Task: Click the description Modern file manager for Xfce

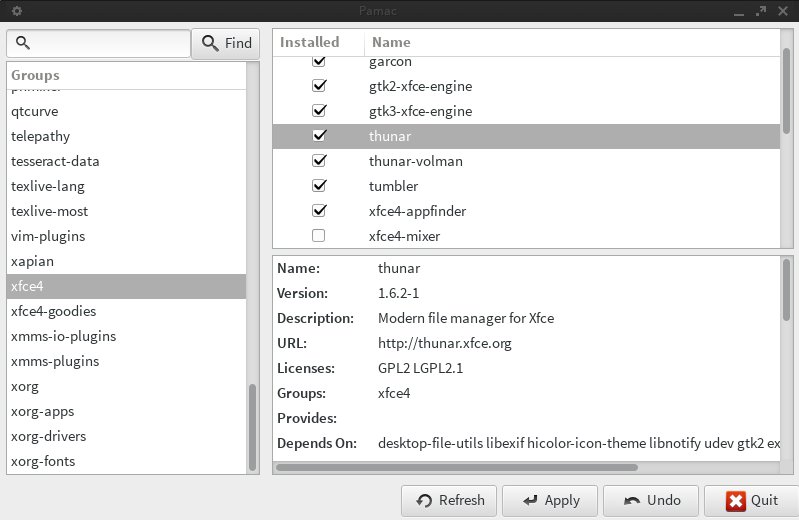Action: [466, 318]
